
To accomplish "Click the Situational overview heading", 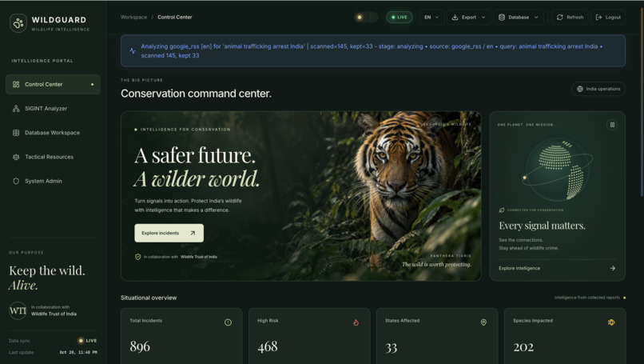I will click(149, 298).
